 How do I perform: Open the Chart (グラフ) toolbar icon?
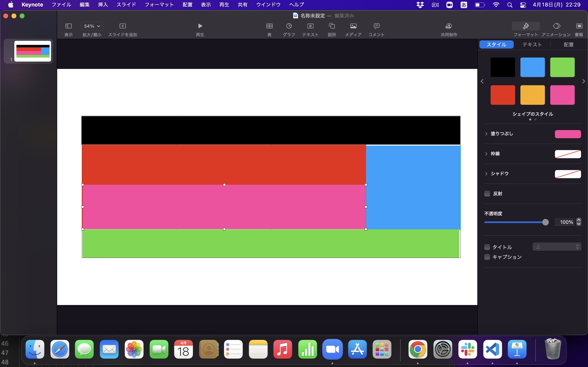289,26
